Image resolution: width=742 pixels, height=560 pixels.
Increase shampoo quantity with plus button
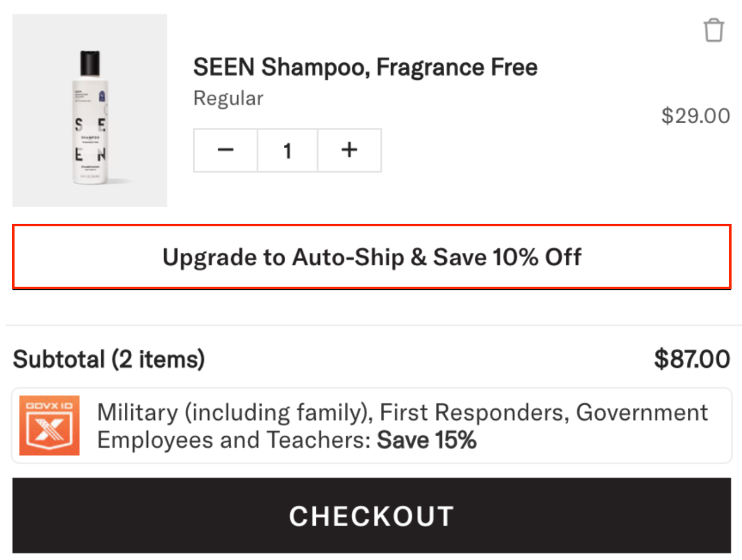(x=350, y=150)
